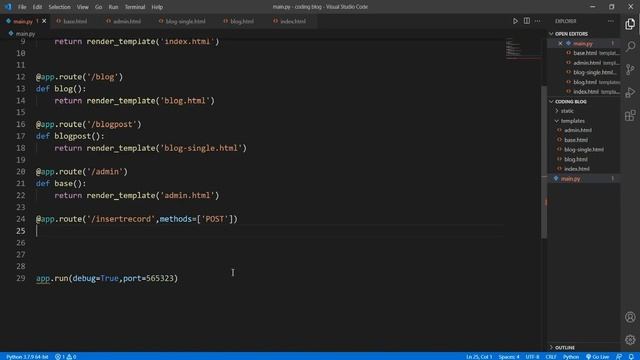This screenshot has width=640, height=360.
Task: Open editor More Actions ellipsis
Action: (538, 21)
